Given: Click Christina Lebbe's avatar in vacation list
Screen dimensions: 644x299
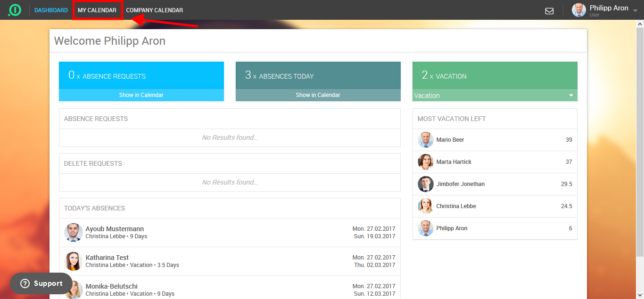Looking at the screenshot, I should pos(425,206).
